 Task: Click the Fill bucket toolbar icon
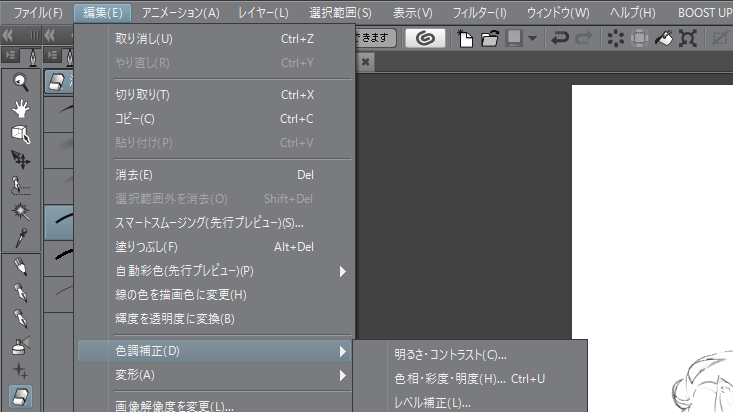pyautogui.click(x=665, y=39)
